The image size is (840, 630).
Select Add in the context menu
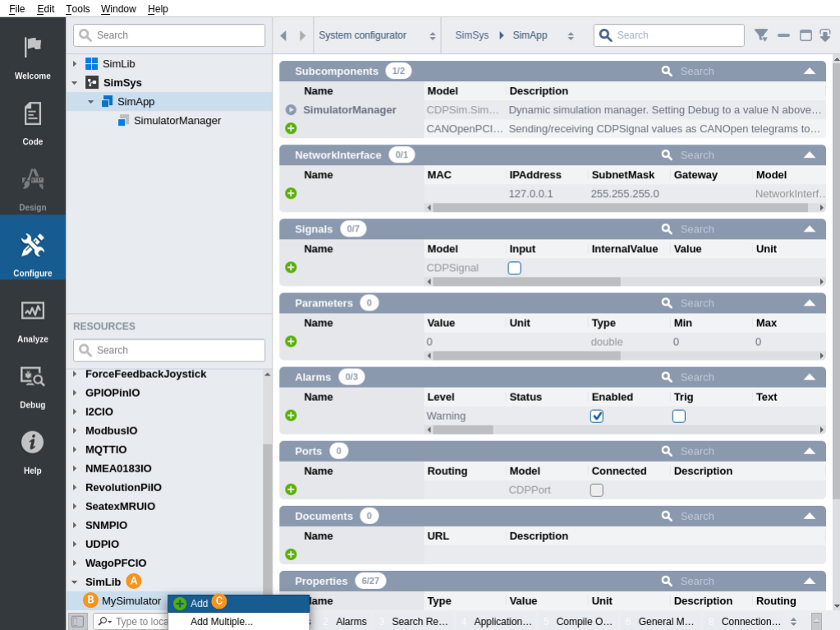pyautogui.click(x=199, y=604)
